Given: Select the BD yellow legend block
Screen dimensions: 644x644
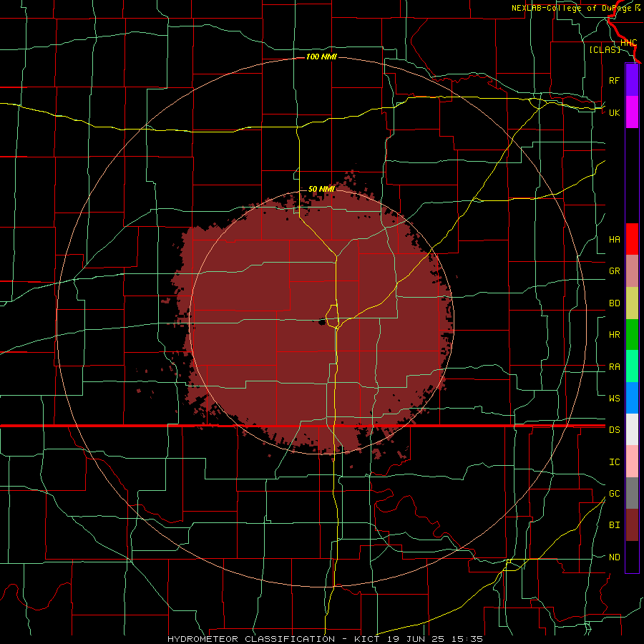Looking at the screenshot, I should click(632, 303).
